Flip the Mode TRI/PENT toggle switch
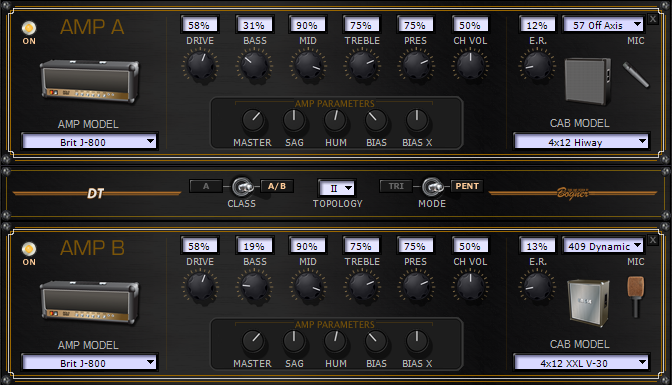 tap(432, 186)
